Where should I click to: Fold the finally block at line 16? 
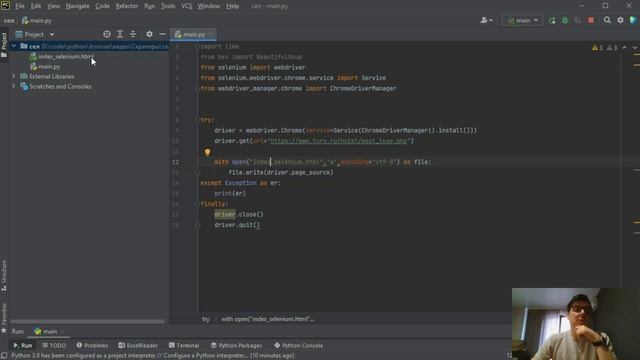pyautogui.click(x=197, y=204)
